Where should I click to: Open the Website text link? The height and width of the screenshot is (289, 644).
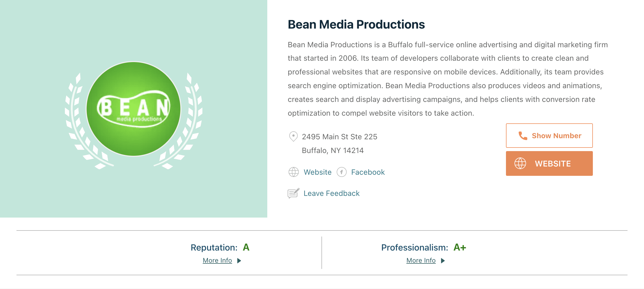pyautogui.click(x=318, y=172)
